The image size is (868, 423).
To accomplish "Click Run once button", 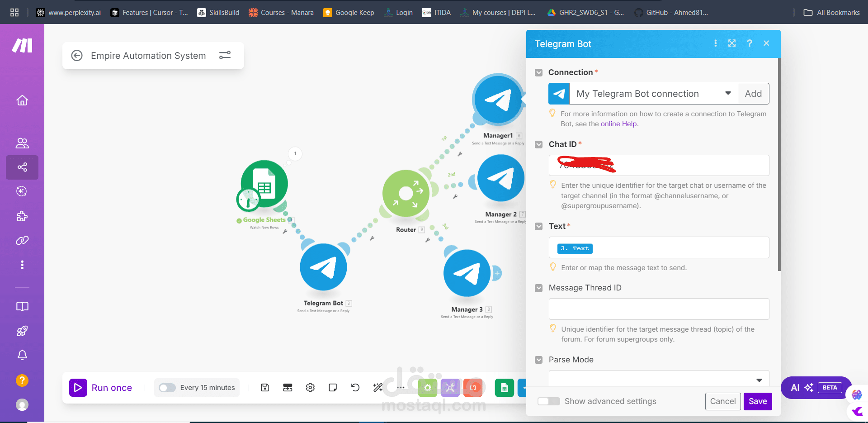I will point(101,388).
